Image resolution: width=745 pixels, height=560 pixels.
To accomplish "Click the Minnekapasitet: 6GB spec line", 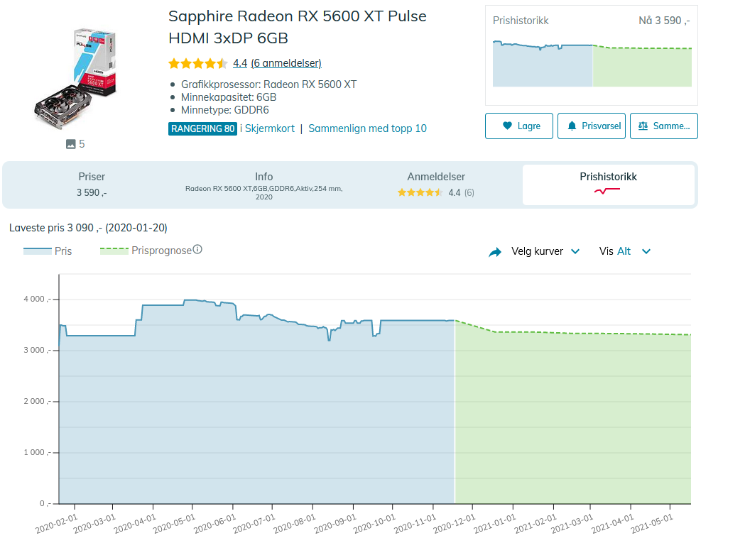I will 229,97.
